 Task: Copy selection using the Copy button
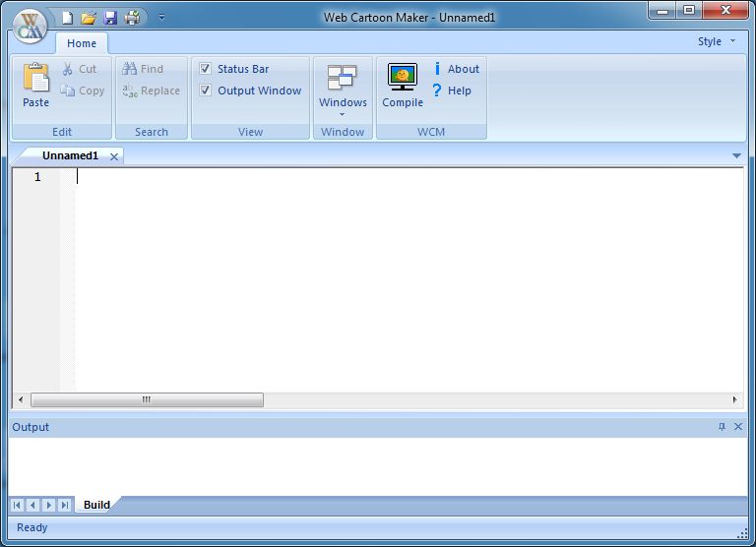tap(83, 91)
